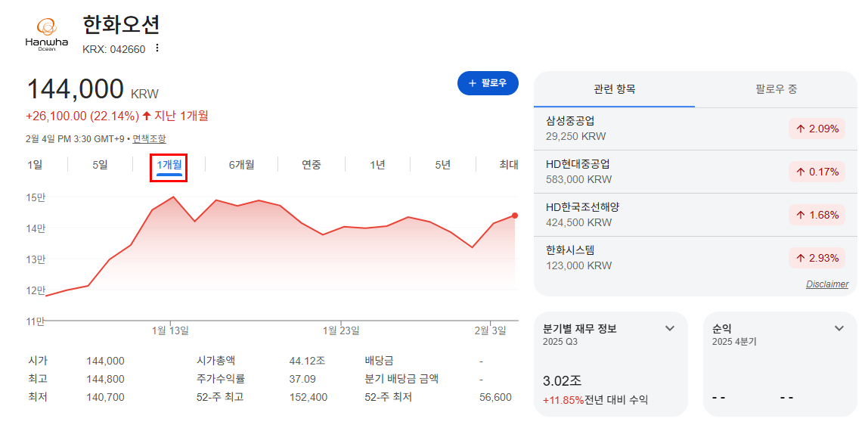
Task: Open the three-dot menu beside KRX: 042660
Action: pos(157,48)
